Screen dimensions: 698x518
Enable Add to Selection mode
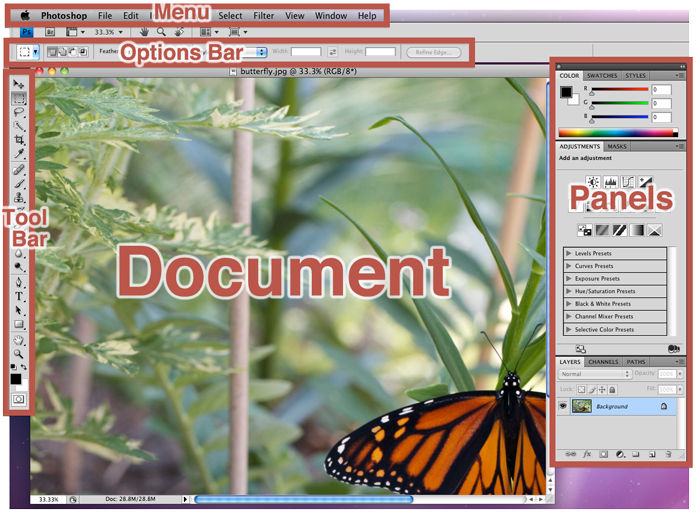click(x=63, y=52)
